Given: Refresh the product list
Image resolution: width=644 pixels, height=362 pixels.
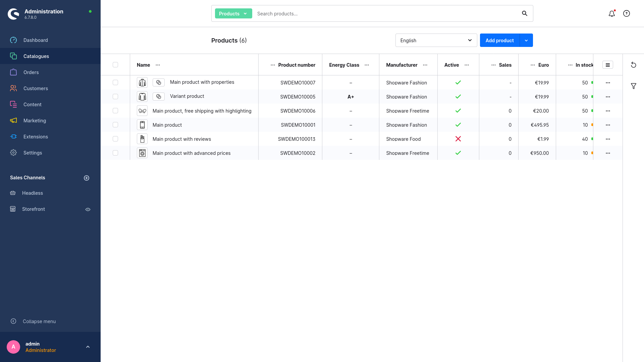Looking at the screenshot, I should (x=633, y=65).
